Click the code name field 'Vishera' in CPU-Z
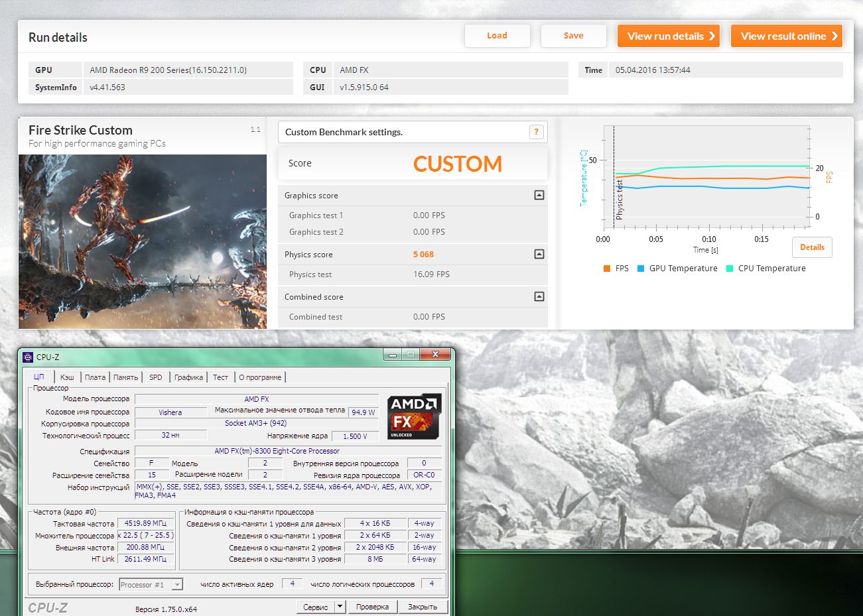 pyautogui.click(x=170, y=412)
